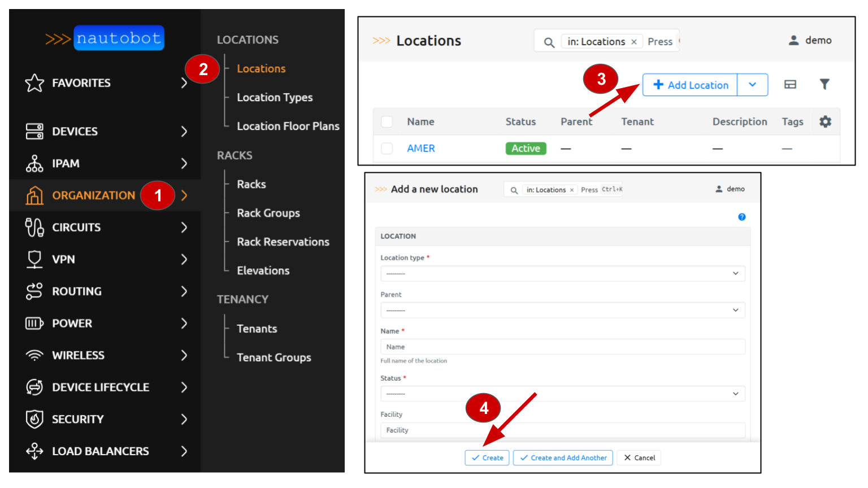Click the Favorites star icon
Screen dimensions: 868x488
point(34,83)
